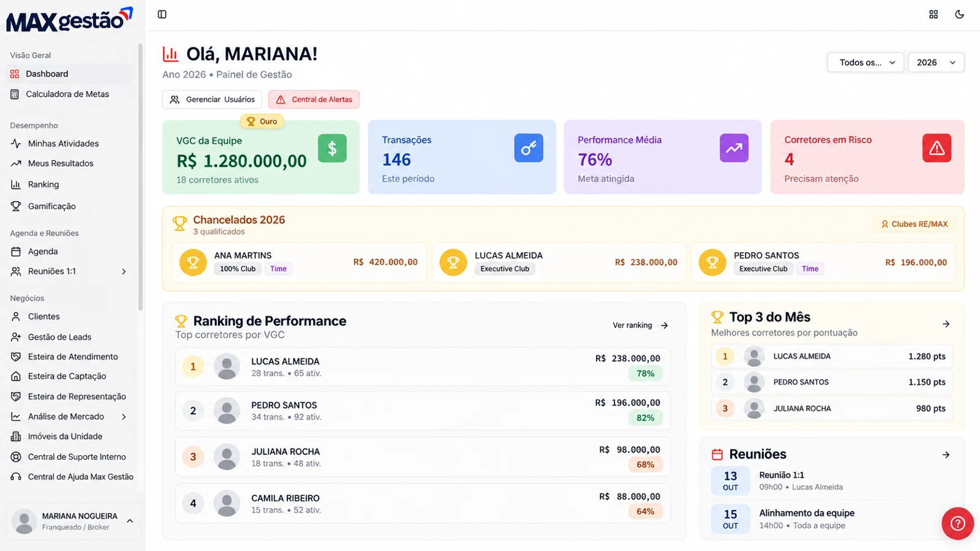Screen dimensions: 980x551
Task: Switch to dark mode with the moon icon
Action: [x=960, y=14]
